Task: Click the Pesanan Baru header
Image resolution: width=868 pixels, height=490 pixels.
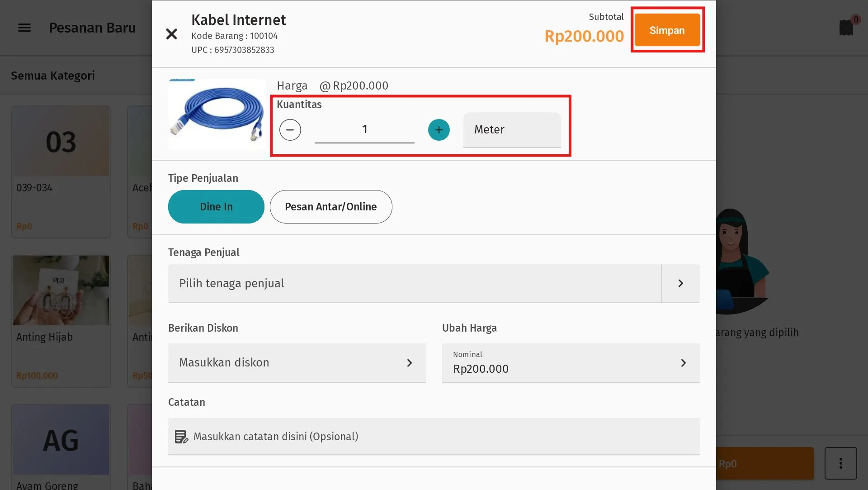Action: (x=92, y=28)
